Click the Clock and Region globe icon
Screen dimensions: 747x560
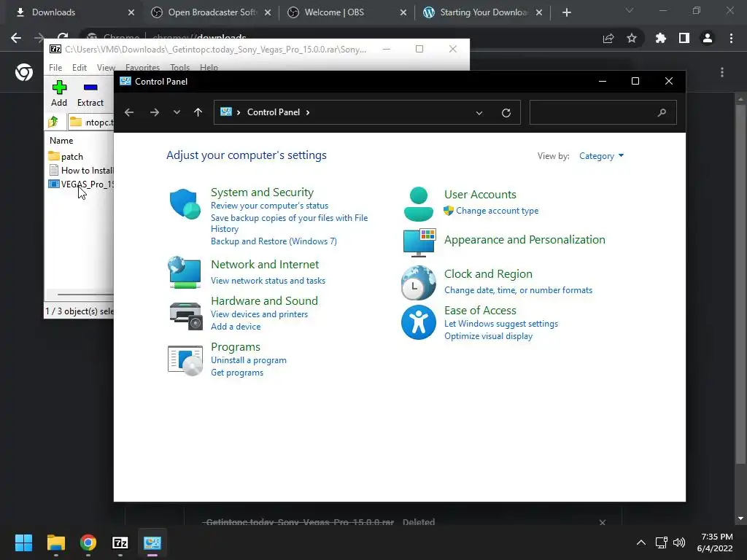418,283
